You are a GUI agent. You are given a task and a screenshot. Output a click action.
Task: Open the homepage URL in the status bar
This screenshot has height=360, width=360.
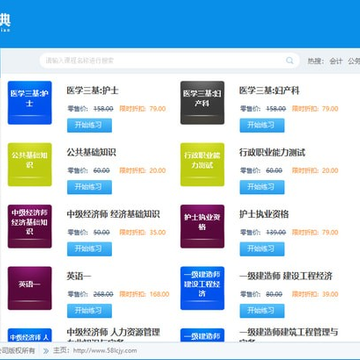(x=105, y=351)
